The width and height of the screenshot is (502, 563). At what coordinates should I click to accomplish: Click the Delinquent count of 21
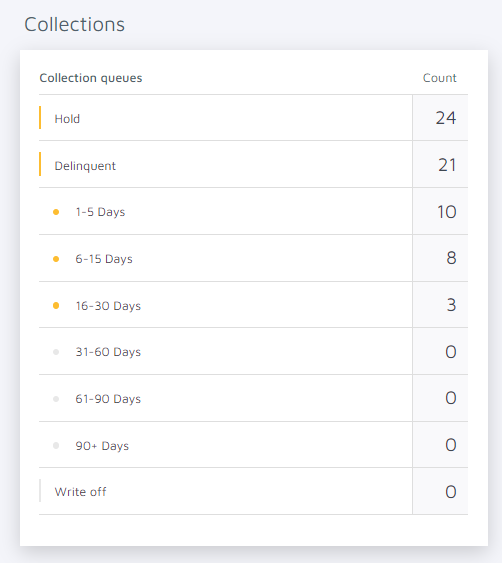pos(447,165)
